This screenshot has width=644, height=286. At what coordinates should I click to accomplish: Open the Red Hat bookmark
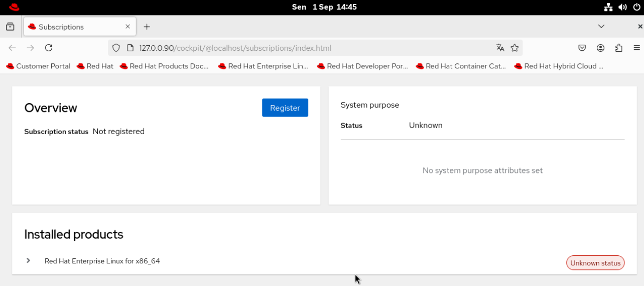point(95,66)
